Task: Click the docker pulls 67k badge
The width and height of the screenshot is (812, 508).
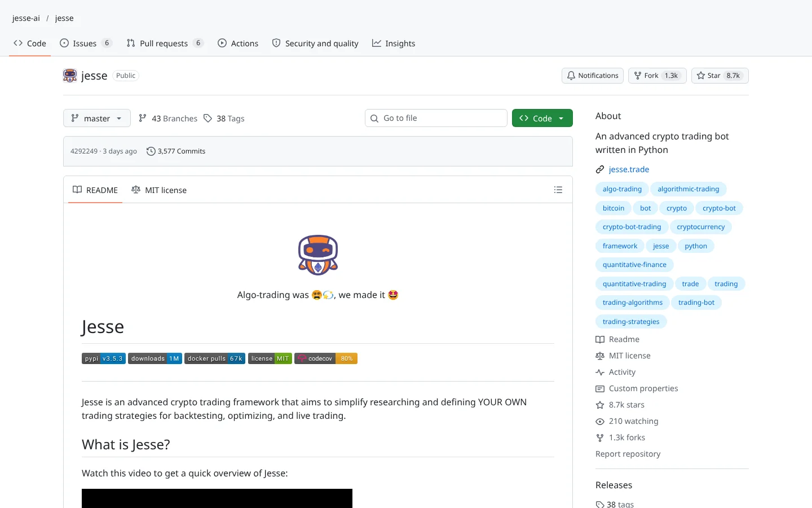Action: 215,358
